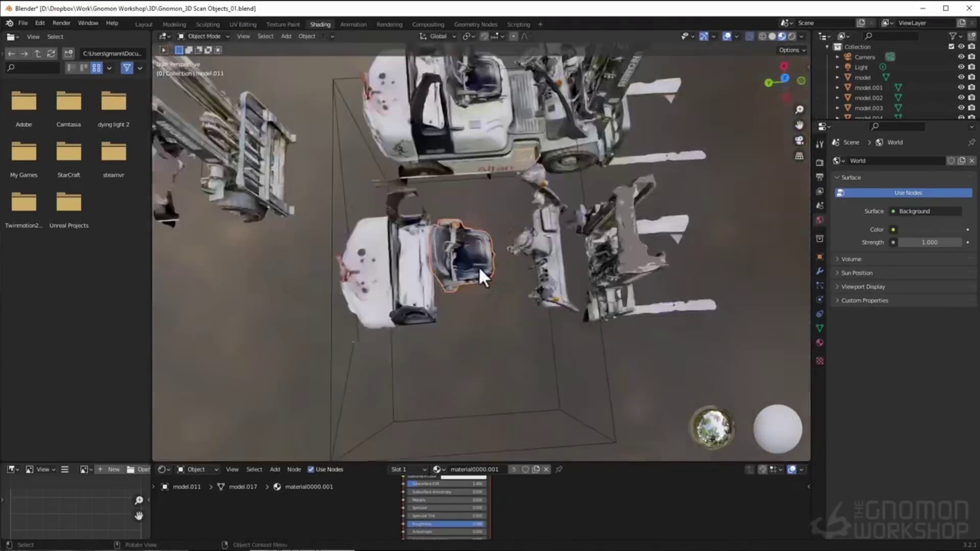
Task: Click node editor zoom magnifier icon
Action: pyautogui.click(x=139, y=500)
